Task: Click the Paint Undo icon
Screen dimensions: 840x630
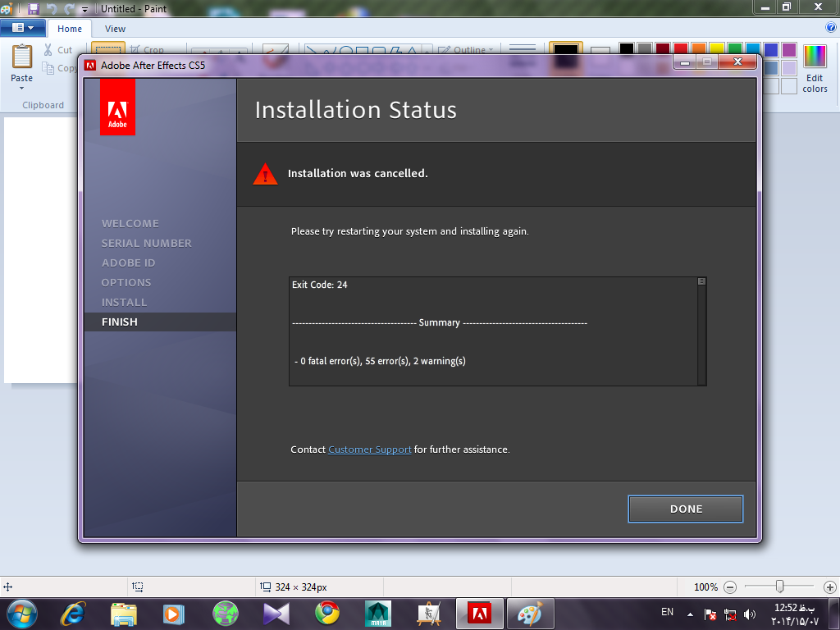Action: tap(52, 8)
